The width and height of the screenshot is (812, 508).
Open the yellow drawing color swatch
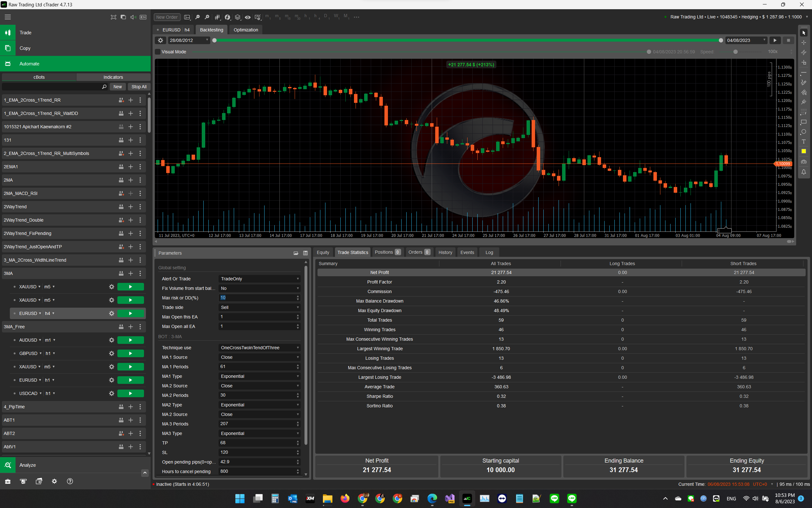[x=804, y=151]
